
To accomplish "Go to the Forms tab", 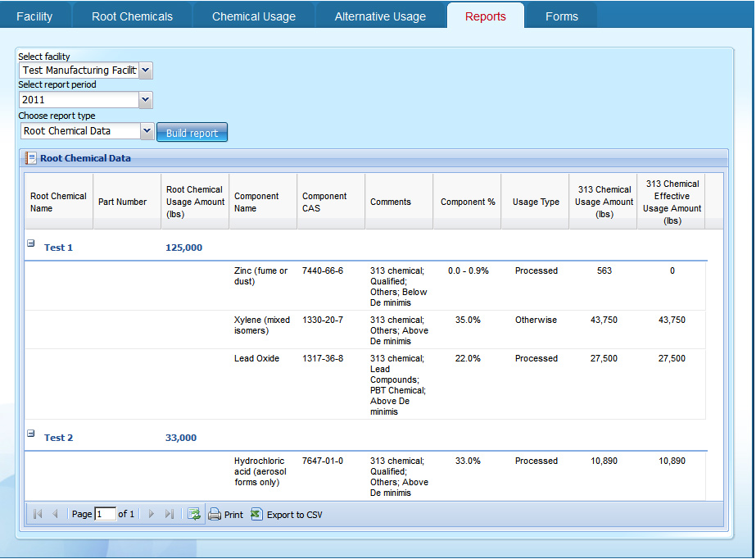I will pyautogui.click(x=561, y=16).
